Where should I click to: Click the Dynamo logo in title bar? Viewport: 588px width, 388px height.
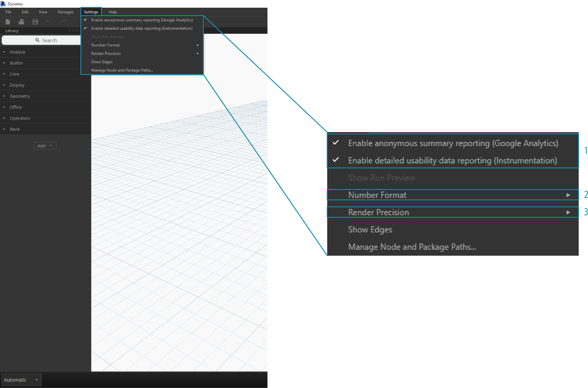3,3
